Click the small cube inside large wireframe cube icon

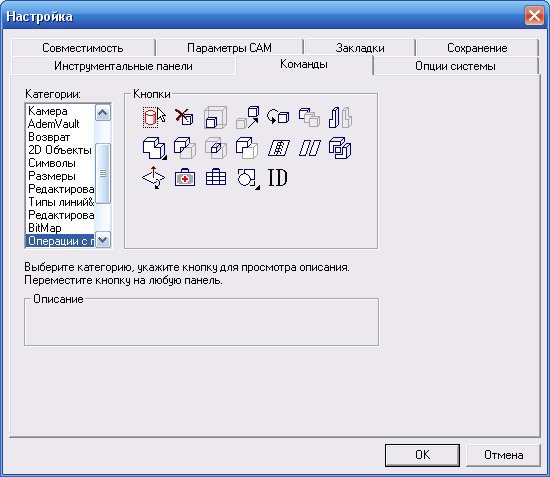tap(215, 117)
